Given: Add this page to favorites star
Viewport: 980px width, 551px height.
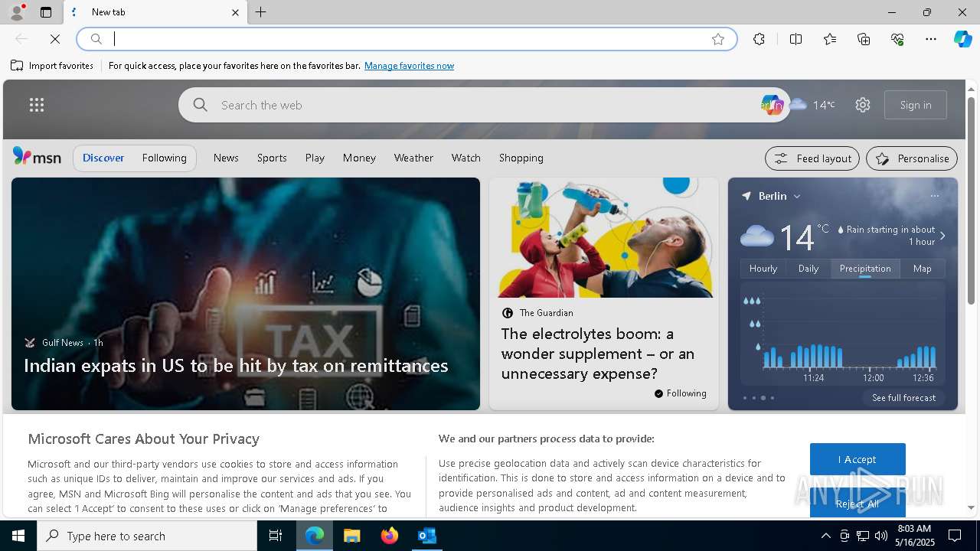Looking at the screenshot, I should [718, 39].
